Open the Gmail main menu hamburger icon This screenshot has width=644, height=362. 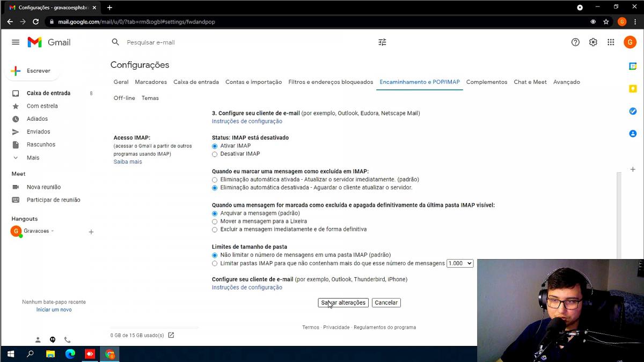point(16,42)
